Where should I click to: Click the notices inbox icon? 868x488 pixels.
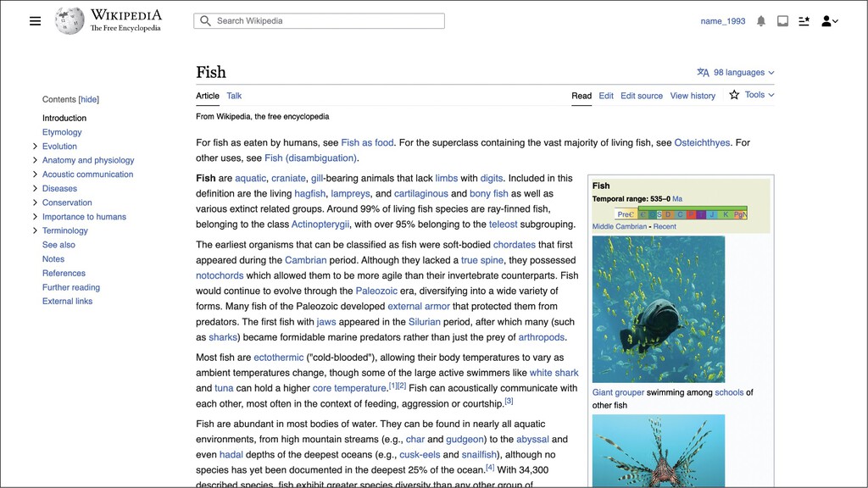tap(782, 20)
